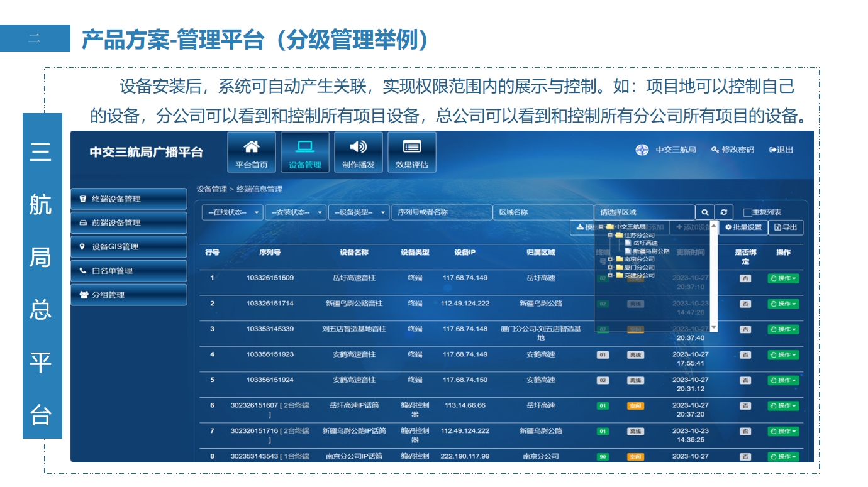The width and height of the screenshot is (868, 487).
Task: Click the 岳圩高速 document icon in tree
Action: coord(628,243)
